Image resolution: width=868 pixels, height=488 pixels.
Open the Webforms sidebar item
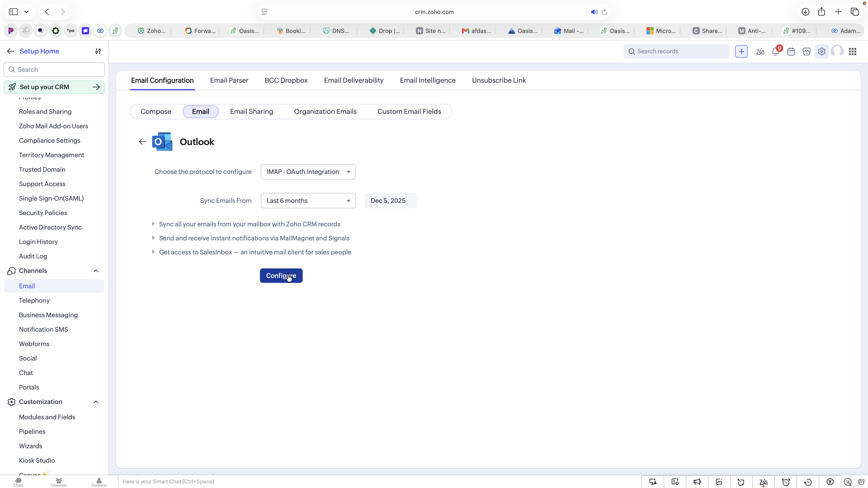pos(34,344)
